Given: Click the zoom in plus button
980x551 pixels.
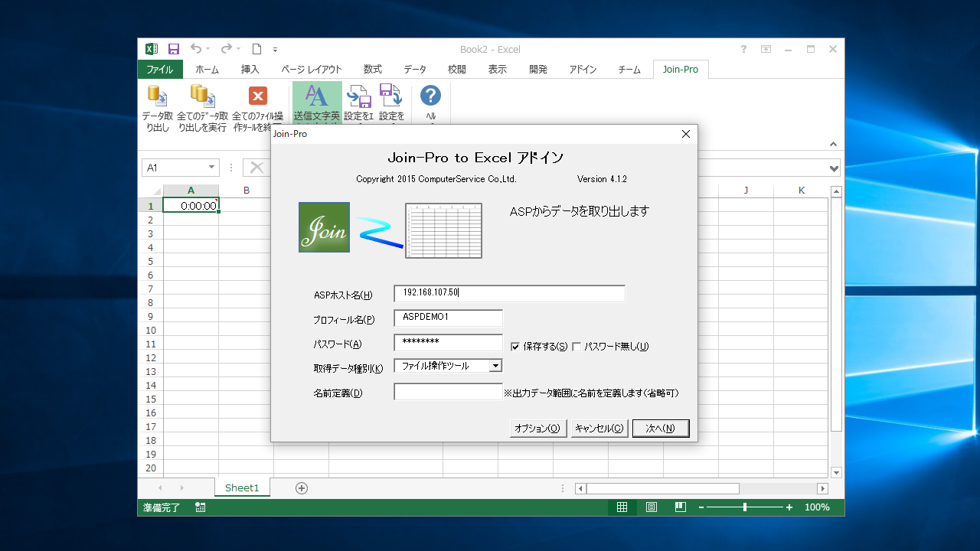Looking at the screenshot, I should point(789,507).
